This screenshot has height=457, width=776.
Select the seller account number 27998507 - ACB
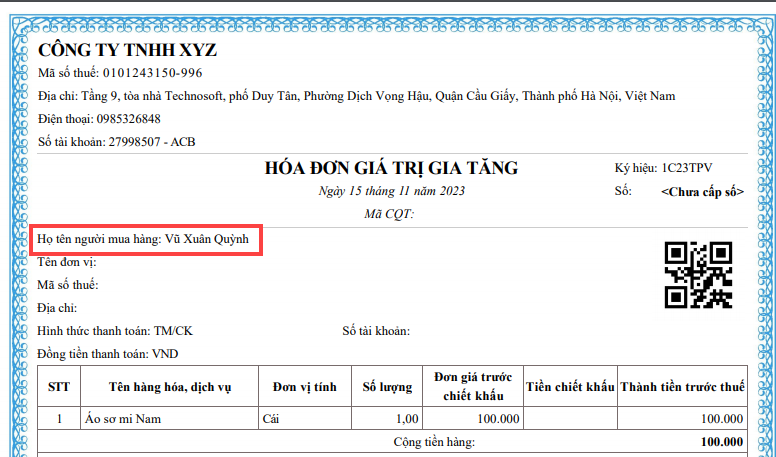click(151, 142)
